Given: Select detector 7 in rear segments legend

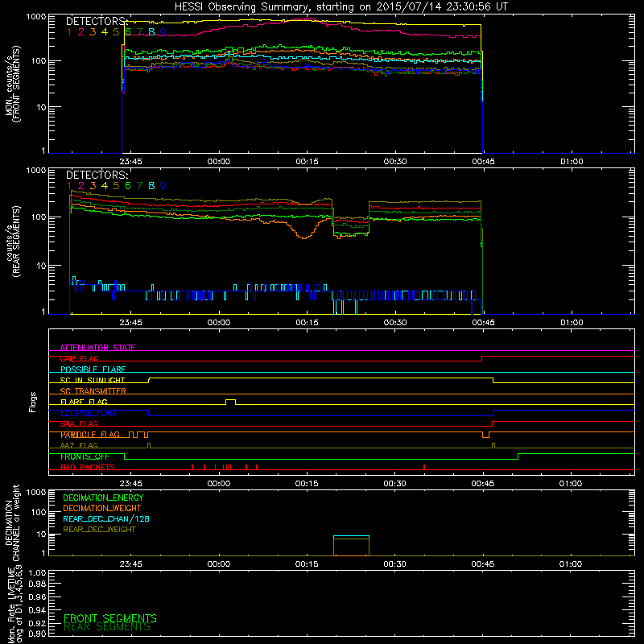Looking at the screenshot, I should pos(139,186).
